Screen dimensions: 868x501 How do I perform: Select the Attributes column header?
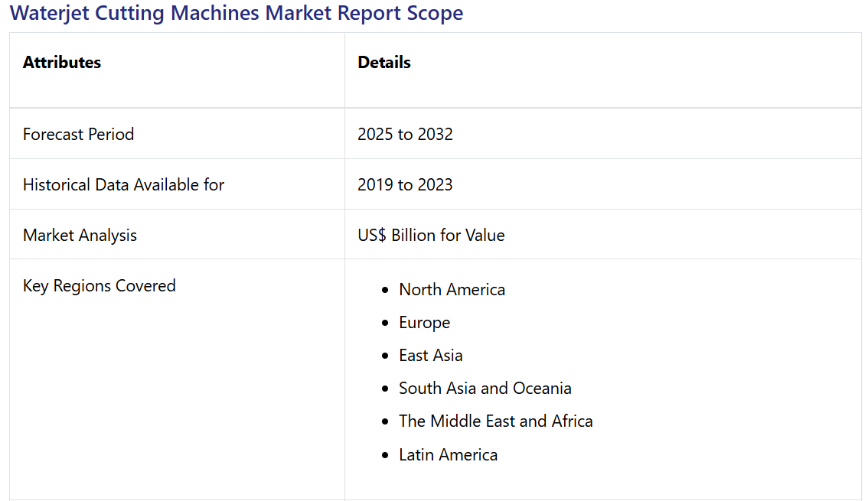pyautogui.click(x=62, y=63)
